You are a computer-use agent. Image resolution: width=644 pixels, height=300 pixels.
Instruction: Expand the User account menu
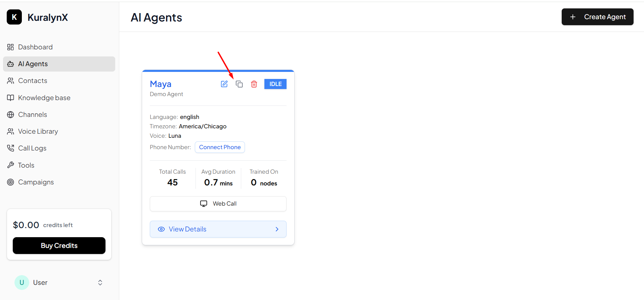point(59,283)
